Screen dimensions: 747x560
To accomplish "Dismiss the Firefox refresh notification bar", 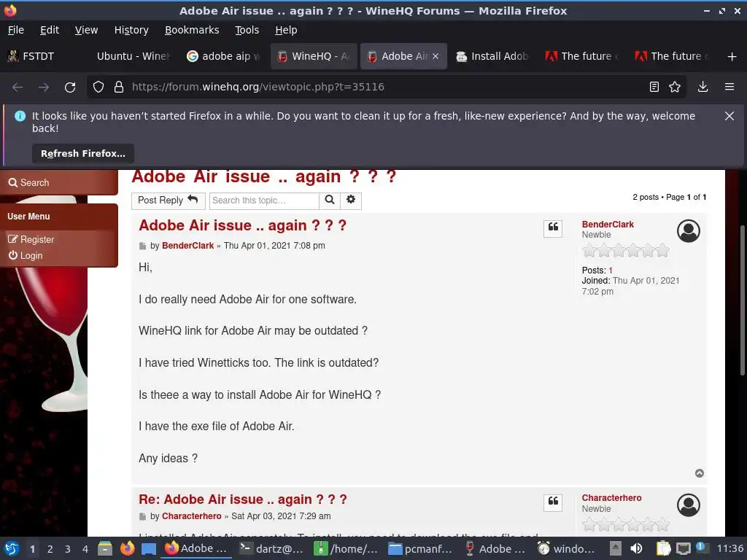I will click(729, 116).
